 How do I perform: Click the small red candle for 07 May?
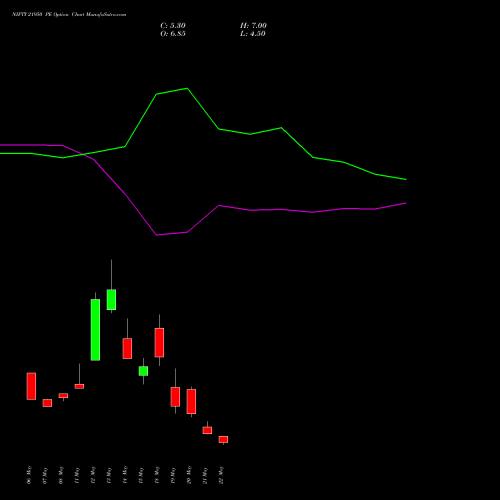[x=47, y=403]
